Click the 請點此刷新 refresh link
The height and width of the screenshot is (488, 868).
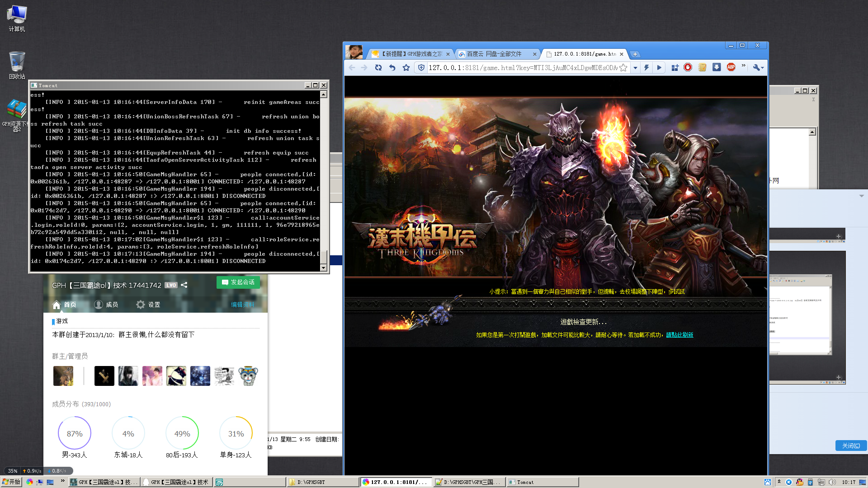679,335
